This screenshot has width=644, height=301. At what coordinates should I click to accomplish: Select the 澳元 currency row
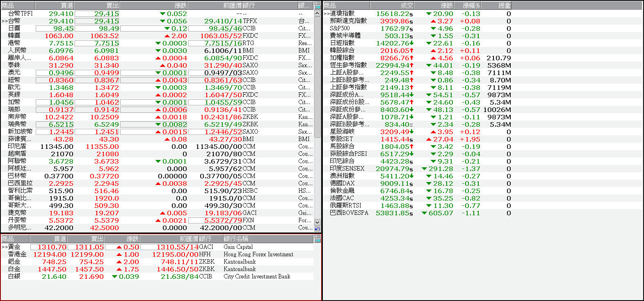pyautogui.click(x=158, y=73)
